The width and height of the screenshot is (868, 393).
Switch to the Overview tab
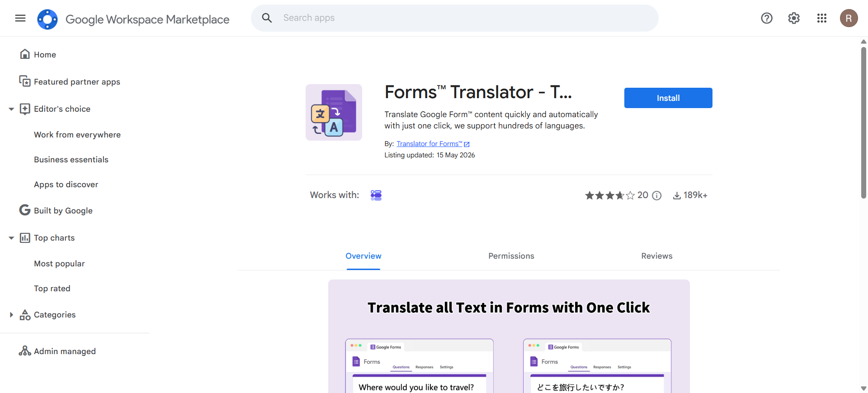363,256
